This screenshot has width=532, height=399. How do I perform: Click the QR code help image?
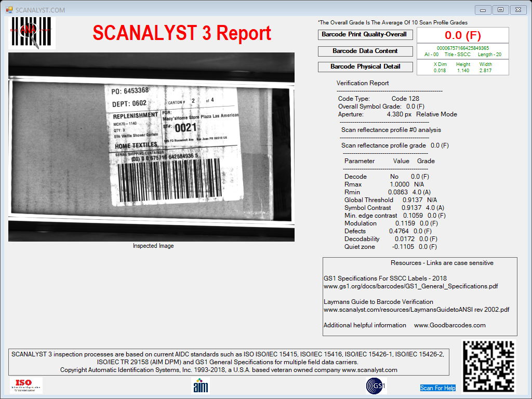(x=489, y=366)
